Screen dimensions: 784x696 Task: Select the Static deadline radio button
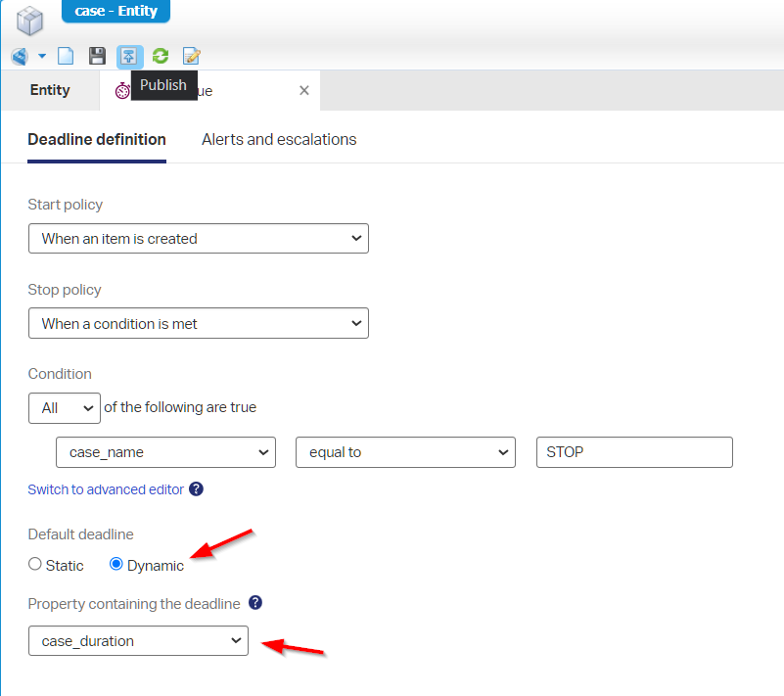35,565
